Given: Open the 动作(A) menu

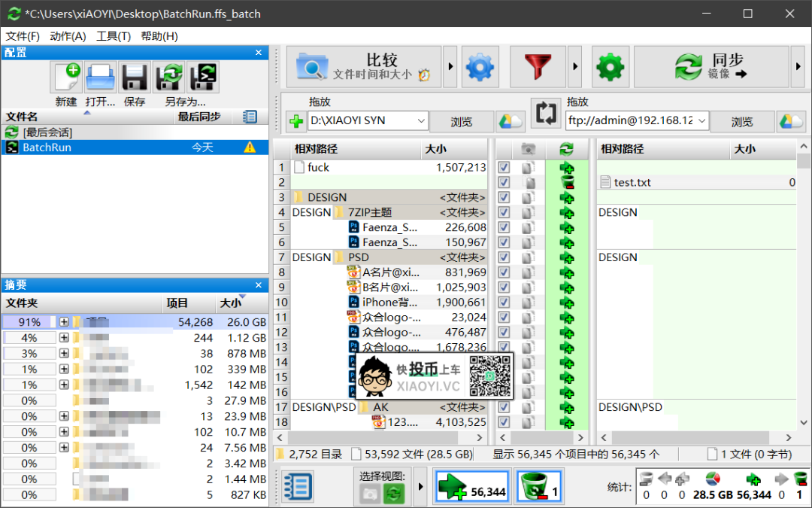Looking at the screenshot, I should coord(68,36).
